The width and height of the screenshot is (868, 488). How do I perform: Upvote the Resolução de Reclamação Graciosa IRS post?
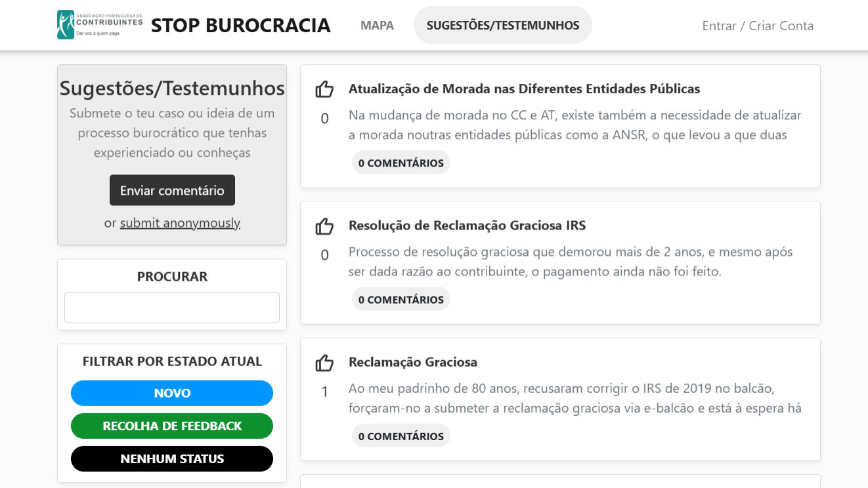coord(324,226)
